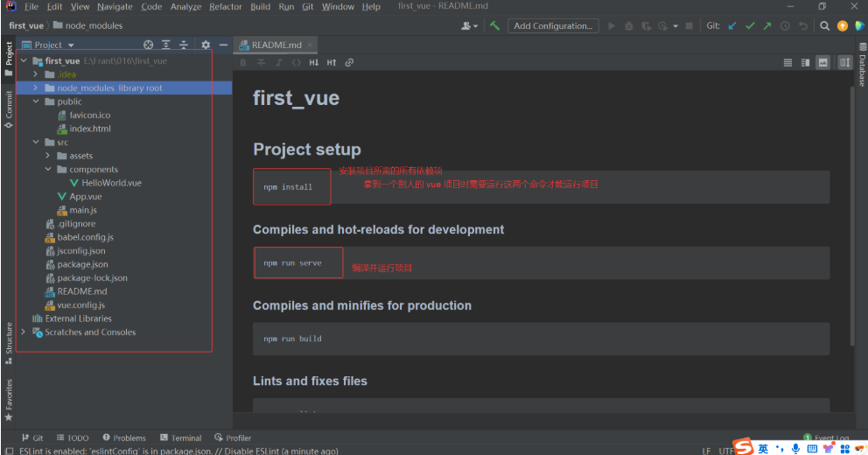The width and height of the screenshot is (868, 455).
Task: Open the Git tool window tab
Action: tap(32, 437)
